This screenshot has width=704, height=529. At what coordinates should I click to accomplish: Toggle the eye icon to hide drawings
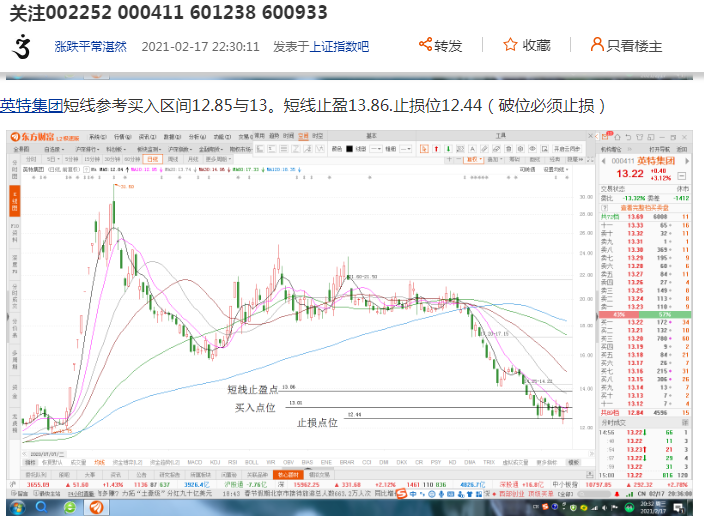532,149
